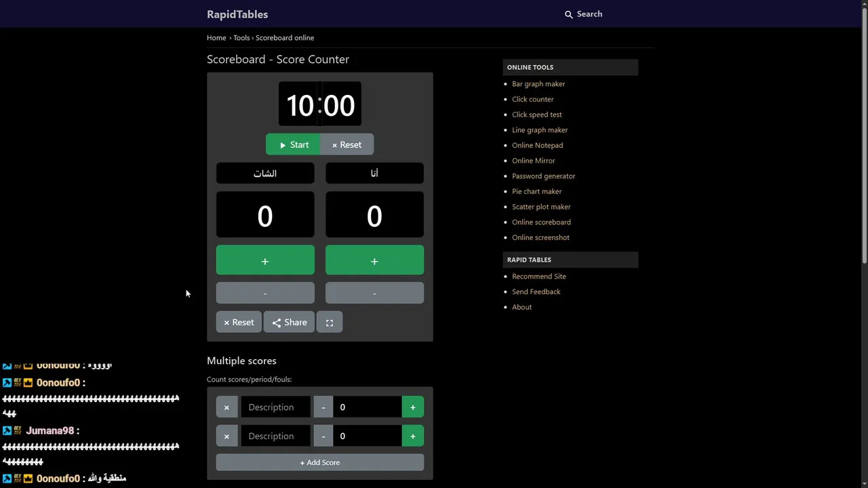This screenshot has height=488, width=868.
Task: Click second row score value field
Action: pyautogui.click(x=368, y=436)
